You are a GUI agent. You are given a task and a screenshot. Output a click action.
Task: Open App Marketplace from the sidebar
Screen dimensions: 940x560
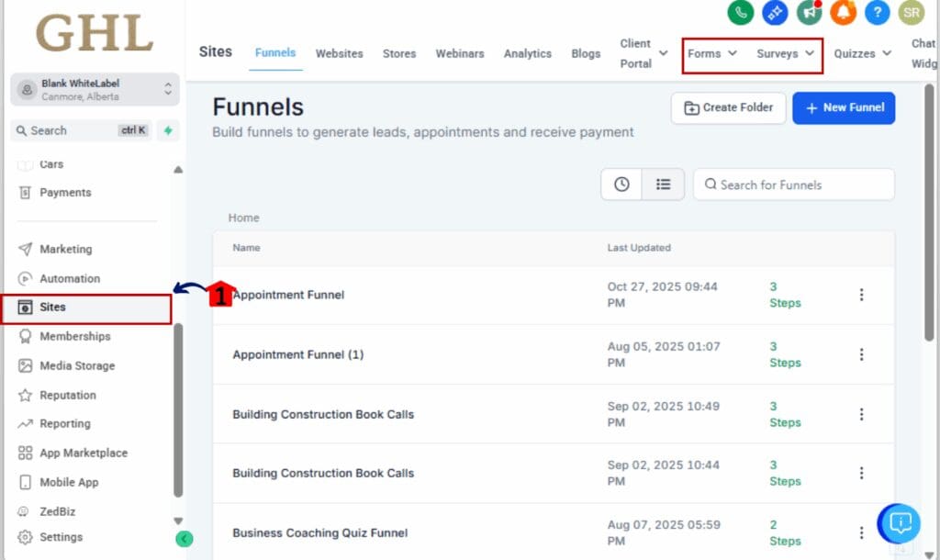coord(83,453)
